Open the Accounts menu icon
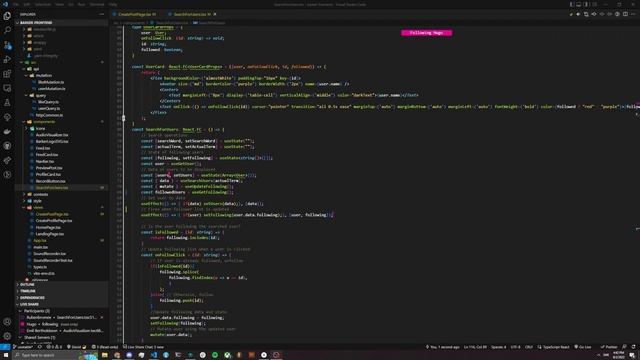Screen dimensions: 640x360 (x=7, y=322)
